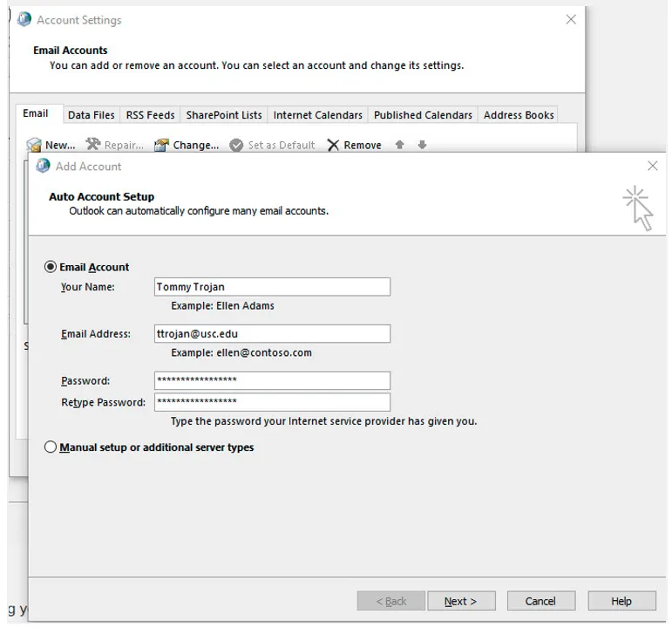Close the Add Account dialog
Image resolution: width=672 pixels, height=628 pixels.
click(x=652, y=166)
